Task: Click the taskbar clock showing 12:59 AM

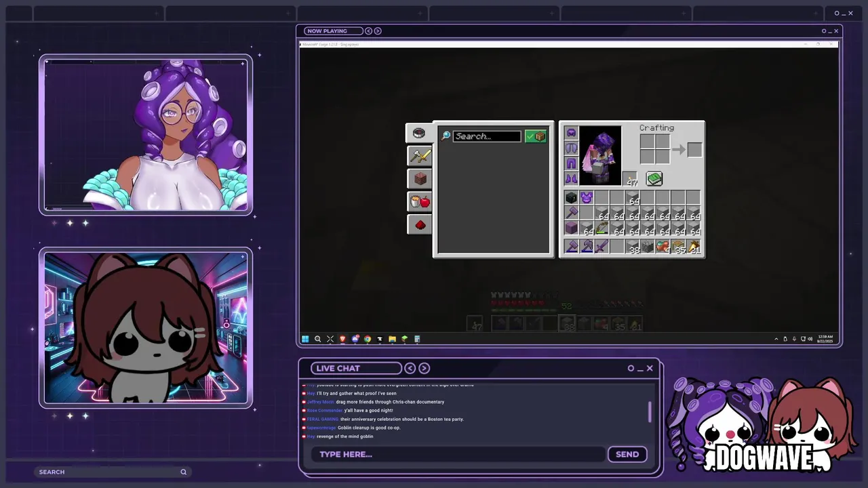Action: pyautogui.click(x=825, y=339)
